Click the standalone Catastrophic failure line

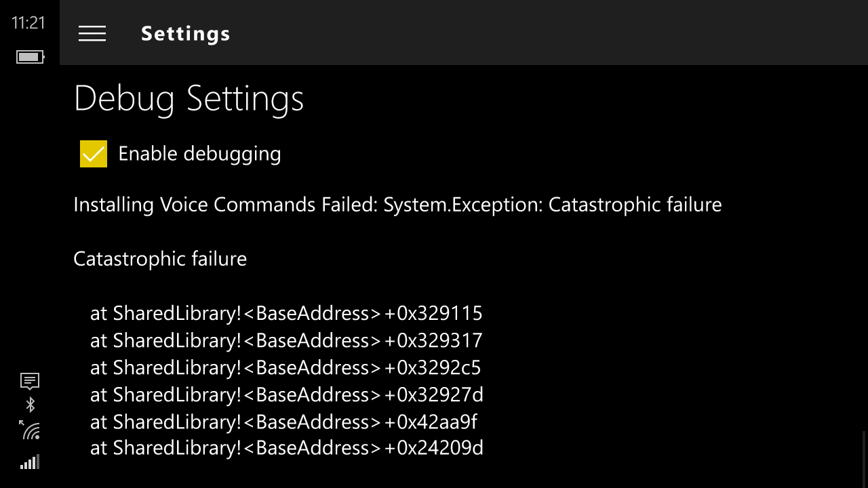click(160, 259)
